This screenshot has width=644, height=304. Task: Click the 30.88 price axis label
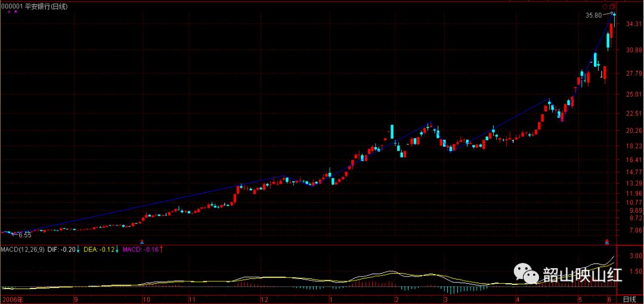(x=633, y=50)
